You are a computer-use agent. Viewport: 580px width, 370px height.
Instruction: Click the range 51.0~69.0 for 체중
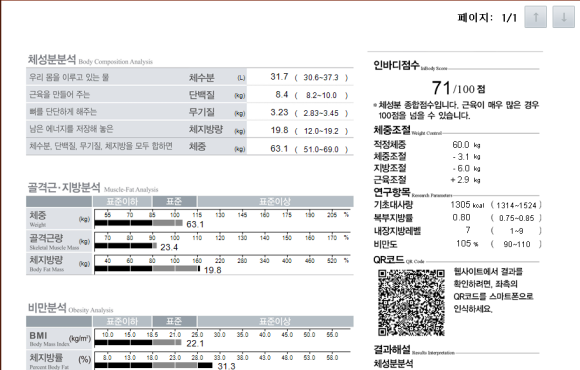321,149
